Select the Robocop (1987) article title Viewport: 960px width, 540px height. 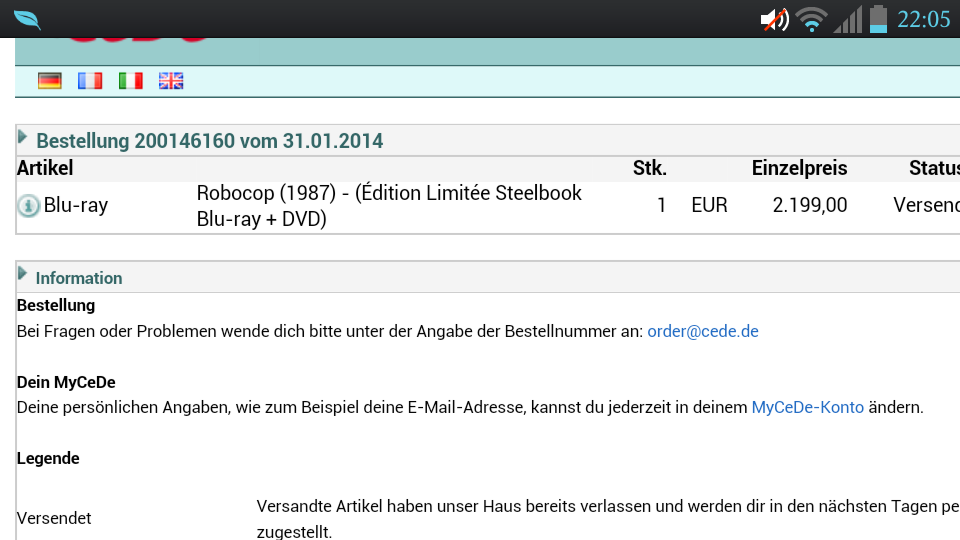pyautogui.click(x=389, y=206)
